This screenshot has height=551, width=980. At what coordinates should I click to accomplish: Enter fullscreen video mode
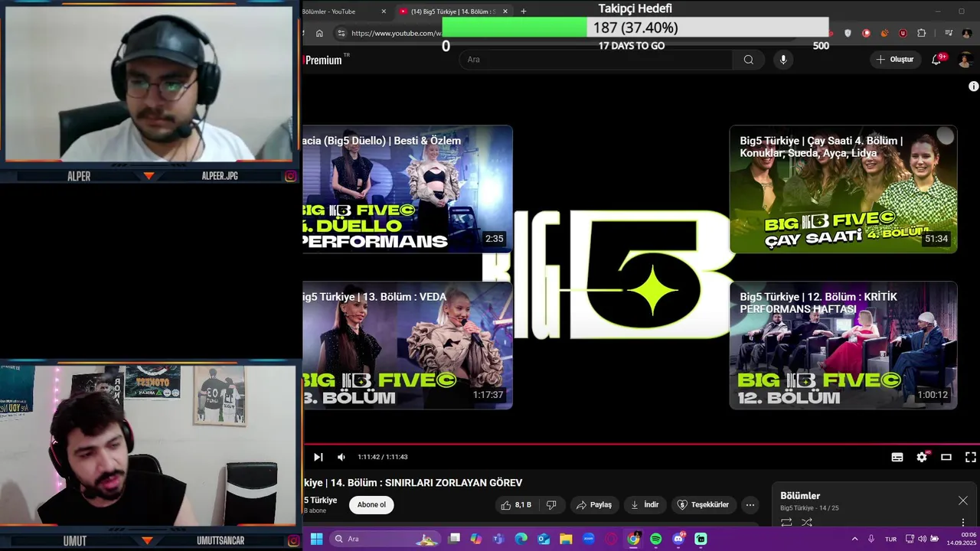(x=970, y=457)
